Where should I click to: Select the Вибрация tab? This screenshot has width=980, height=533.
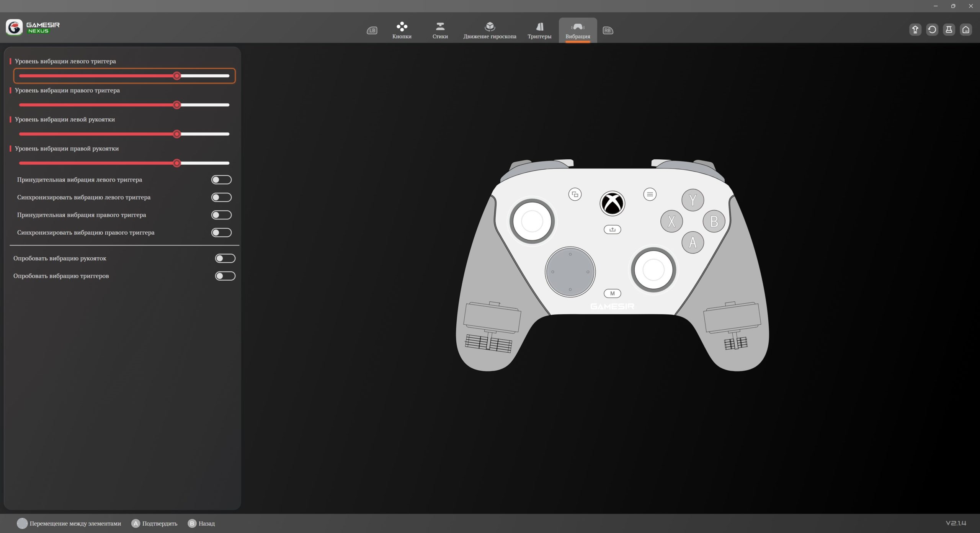click(x=578, y=31)
